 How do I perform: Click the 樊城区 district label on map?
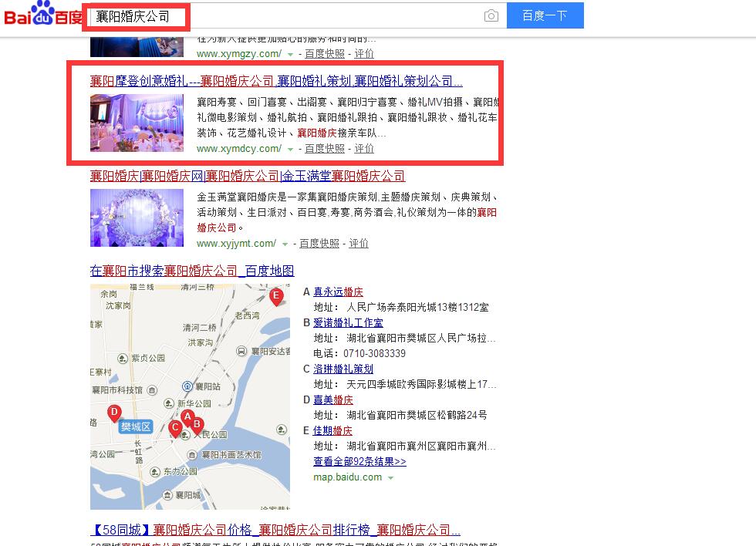(x=136, y=426)
